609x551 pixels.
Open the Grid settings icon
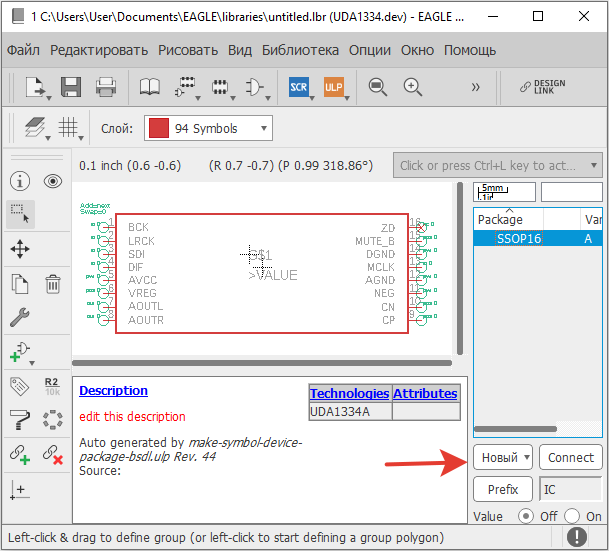tap(68, 127)
